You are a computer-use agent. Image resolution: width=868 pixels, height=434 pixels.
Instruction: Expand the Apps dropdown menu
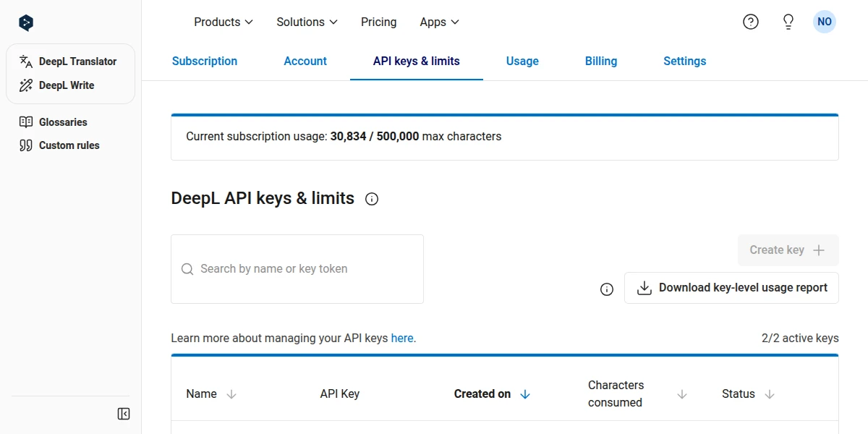[439, 22]
